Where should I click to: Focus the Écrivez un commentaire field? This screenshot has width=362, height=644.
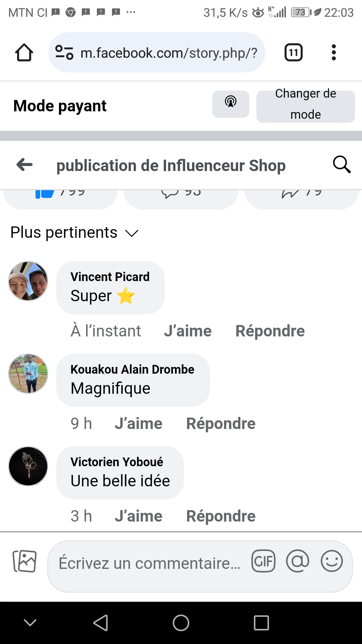(x=149, y=563)
